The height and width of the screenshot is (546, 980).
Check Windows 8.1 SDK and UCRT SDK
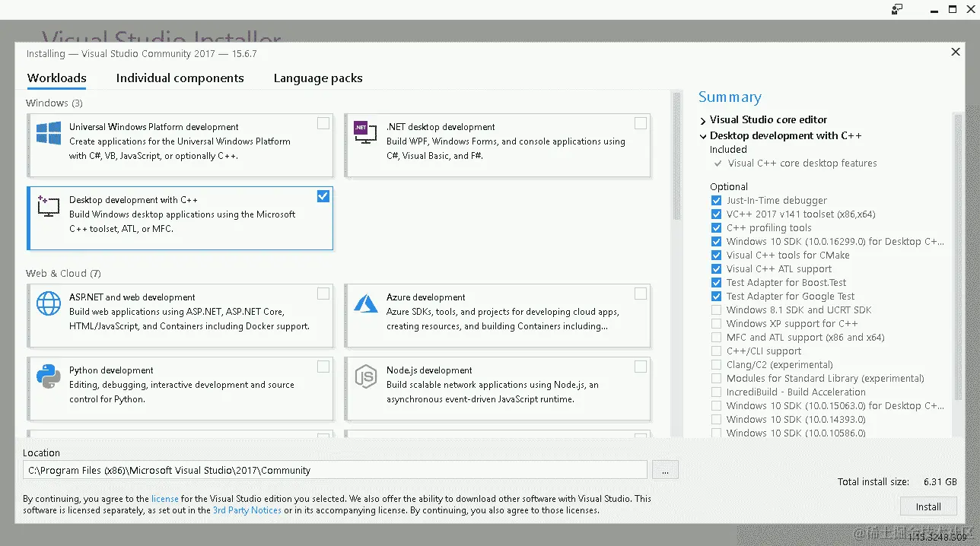716,310
